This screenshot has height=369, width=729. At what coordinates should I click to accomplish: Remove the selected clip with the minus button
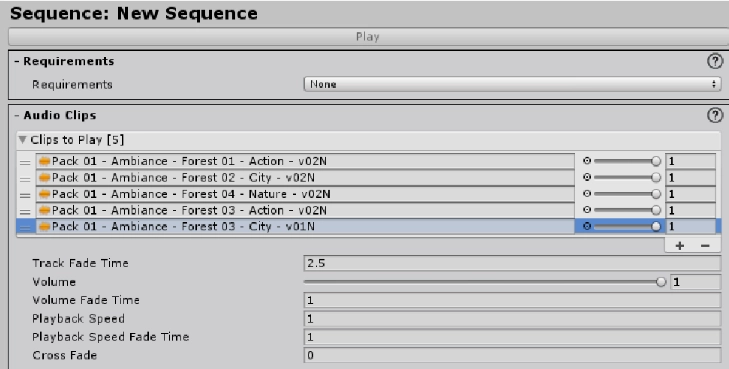pos(705,245)
